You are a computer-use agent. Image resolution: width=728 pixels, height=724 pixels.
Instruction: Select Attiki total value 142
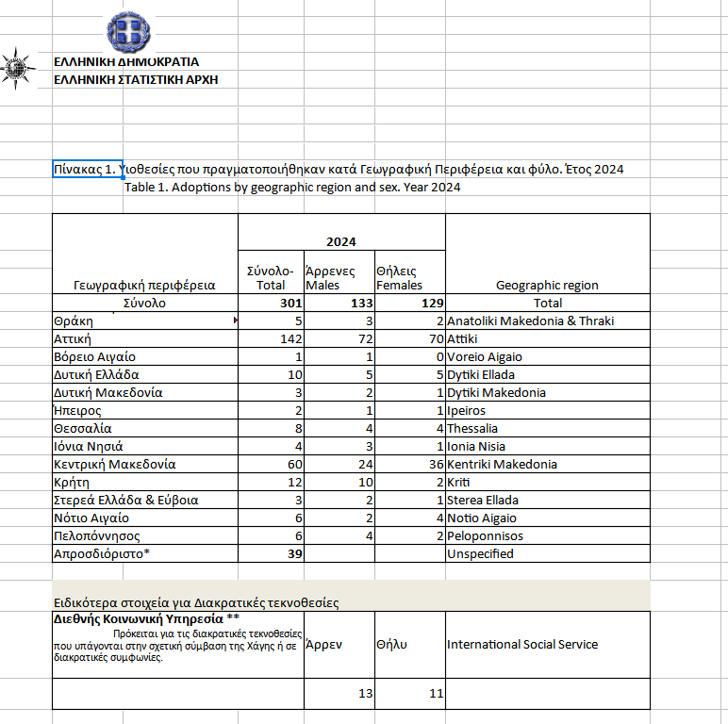click(272, 338)
